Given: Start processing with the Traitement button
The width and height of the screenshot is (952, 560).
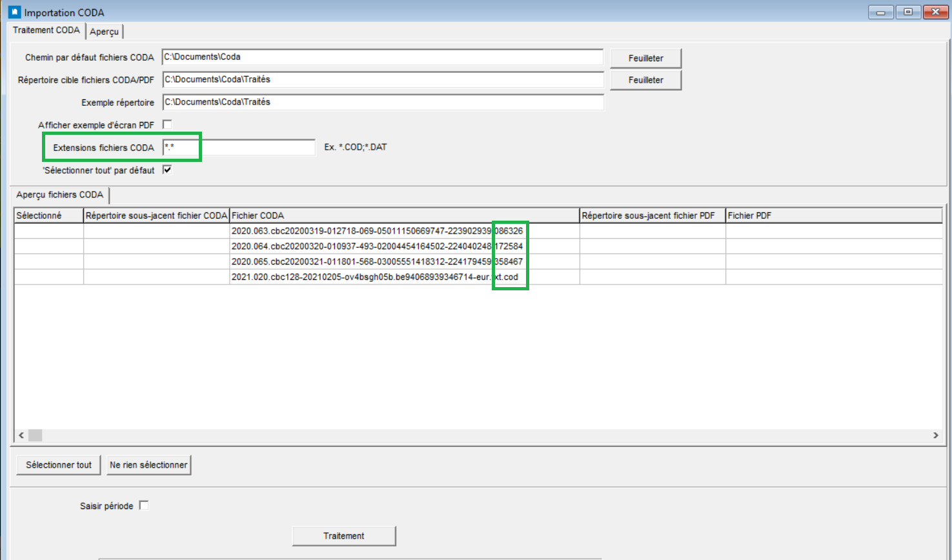Looking at the screenshot, I should (x=344, y=535).
